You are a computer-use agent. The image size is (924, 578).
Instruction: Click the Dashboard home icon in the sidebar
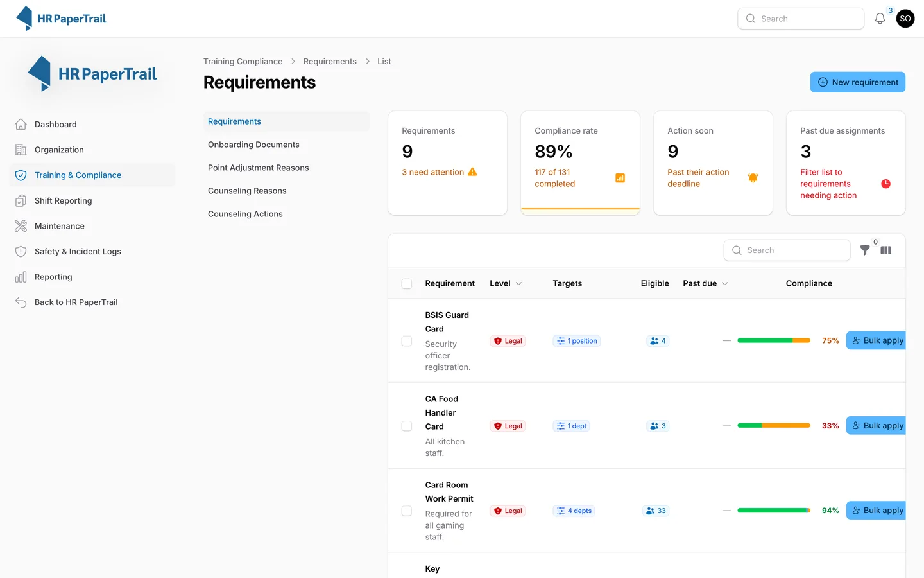(x=21, y=124)
